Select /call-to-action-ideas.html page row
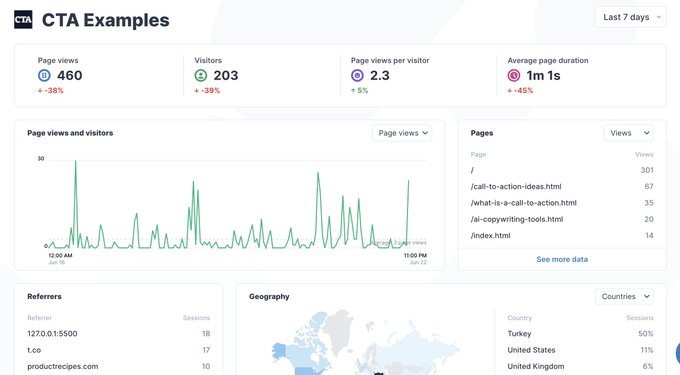This screenshot has width=680, height=375. 562,186
